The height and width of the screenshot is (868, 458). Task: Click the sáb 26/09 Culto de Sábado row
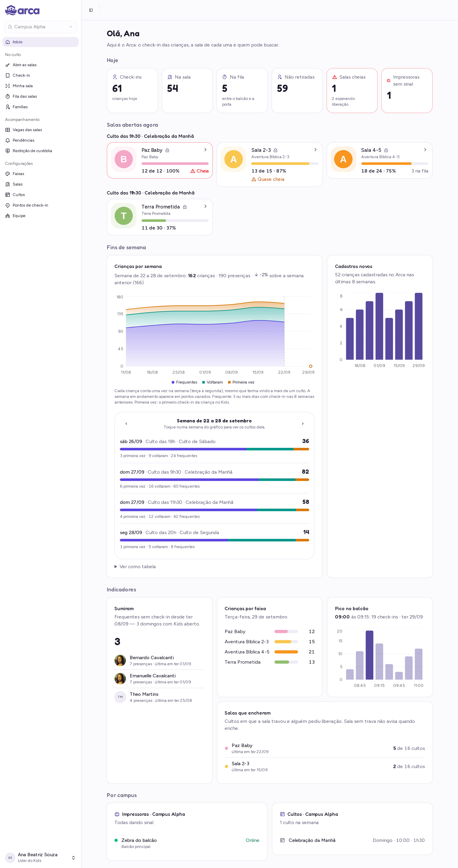tap(215, 448)
